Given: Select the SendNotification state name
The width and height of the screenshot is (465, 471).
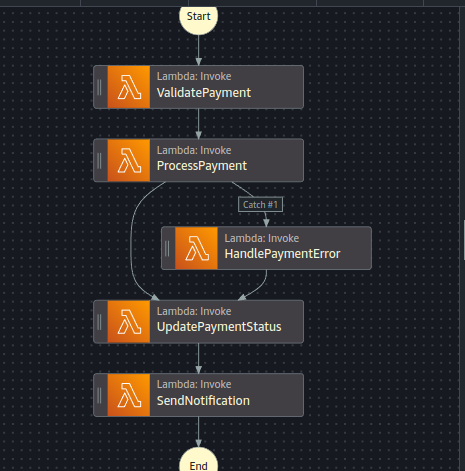Looking at the screenshot, I should coord(203,401).
